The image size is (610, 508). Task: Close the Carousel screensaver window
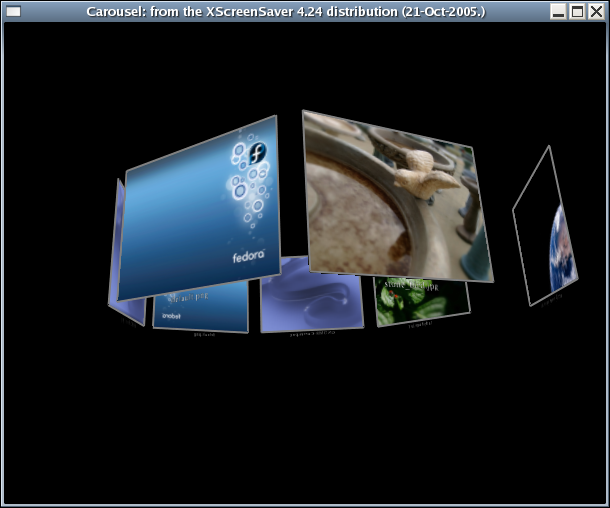596,11
